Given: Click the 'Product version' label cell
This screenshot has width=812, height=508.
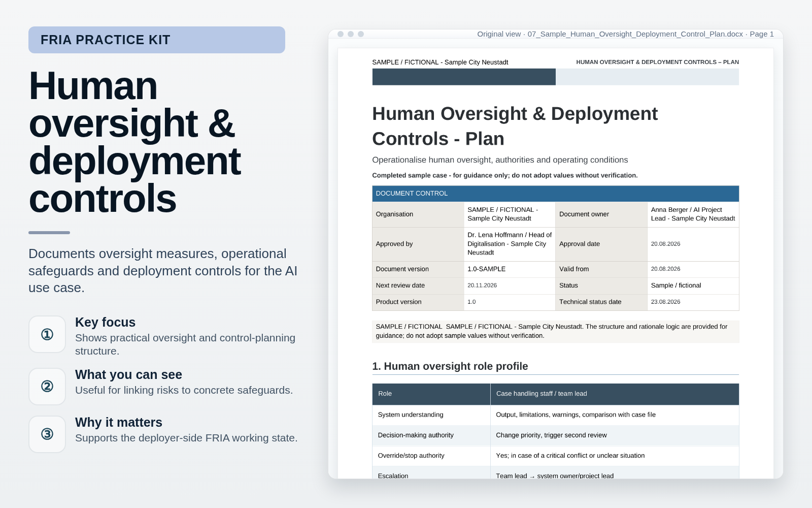Looking at the screenshot, I should click(x=418, y=302).
